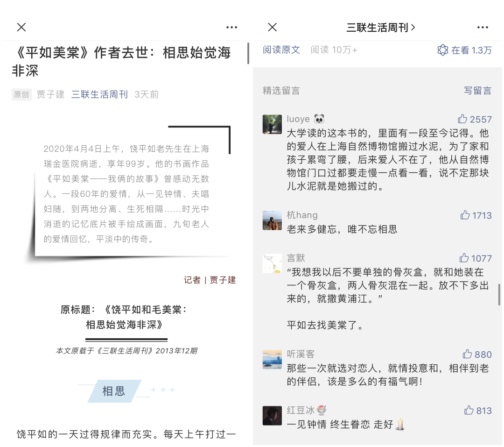Click the left article scrollbar thumb
The height and width of the screenshot is (447, 504).
click(248, 53)
